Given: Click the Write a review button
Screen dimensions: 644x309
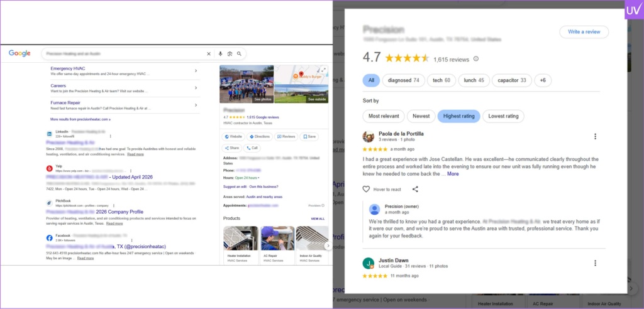Looking at the screenshot, I should pos(584,32).
